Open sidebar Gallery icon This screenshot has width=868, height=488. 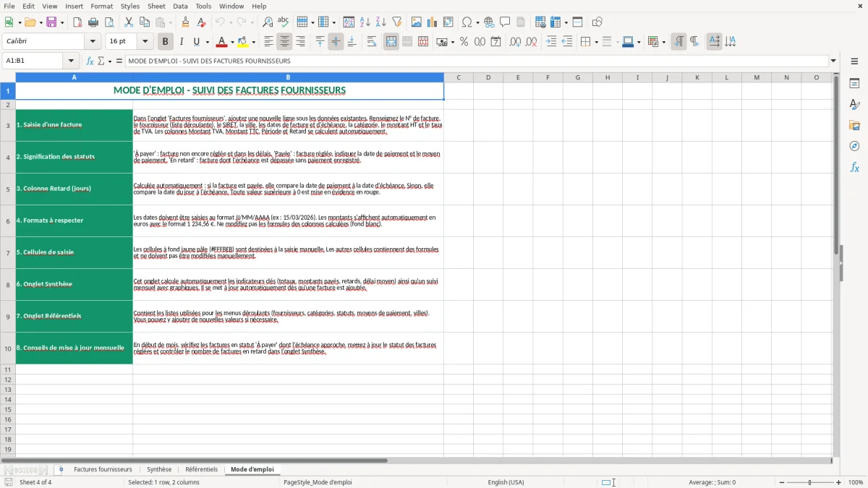854,125
